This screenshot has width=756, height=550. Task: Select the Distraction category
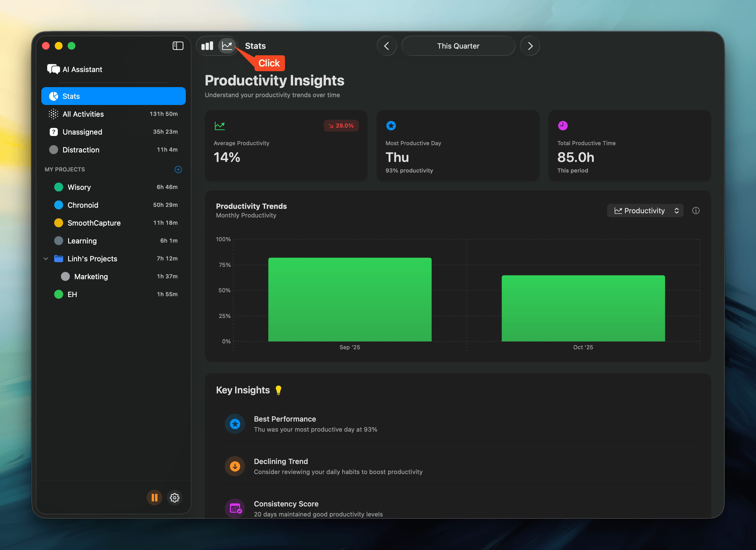(81, 150)
